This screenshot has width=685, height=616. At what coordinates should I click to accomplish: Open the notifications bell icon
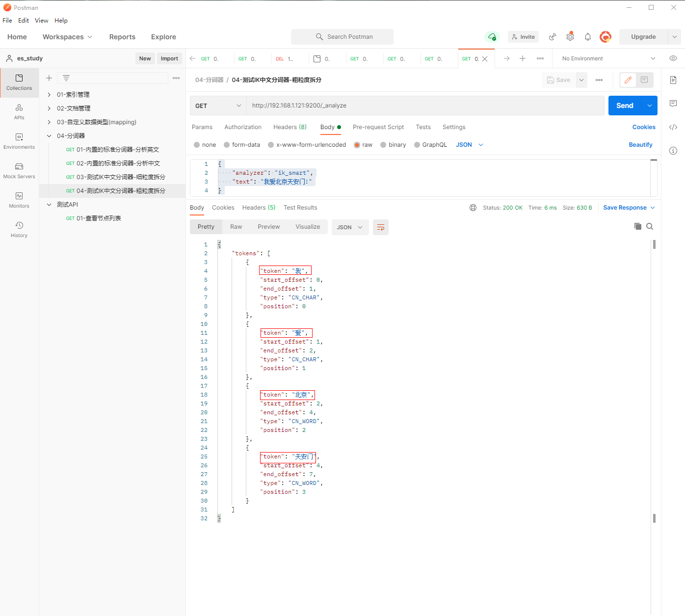pos(587,37)
